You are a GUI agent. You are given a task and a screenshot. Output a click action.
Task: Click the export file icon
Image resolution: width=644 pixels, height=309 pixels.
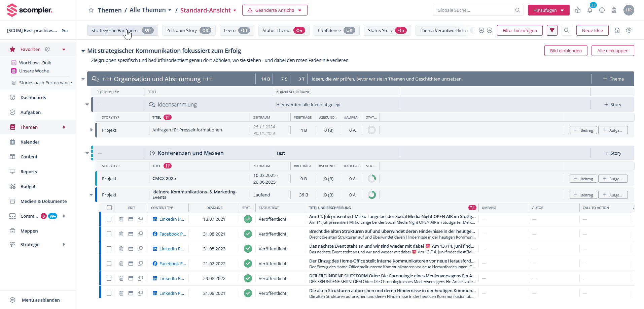coord(617,30)
